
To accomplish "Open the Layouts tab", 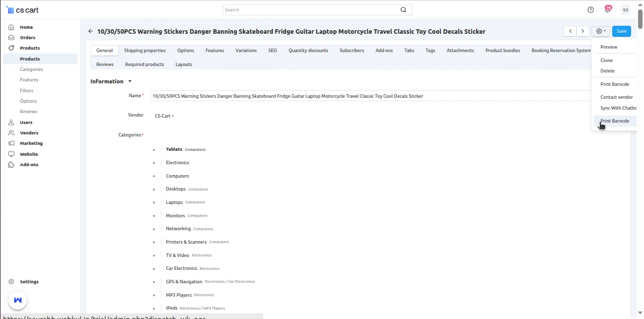I will point(184,64).
